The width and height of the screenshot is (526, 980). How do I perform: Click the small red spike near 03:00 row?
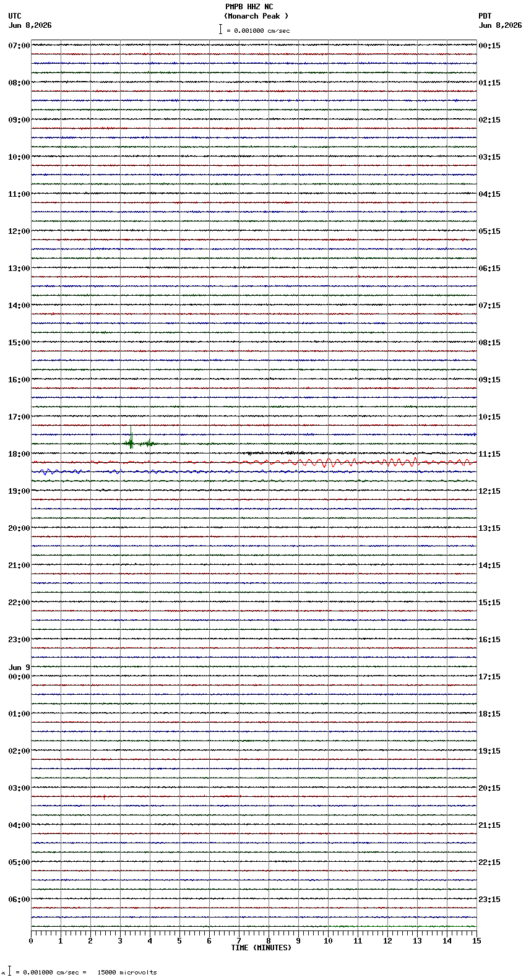coord(105,797)
